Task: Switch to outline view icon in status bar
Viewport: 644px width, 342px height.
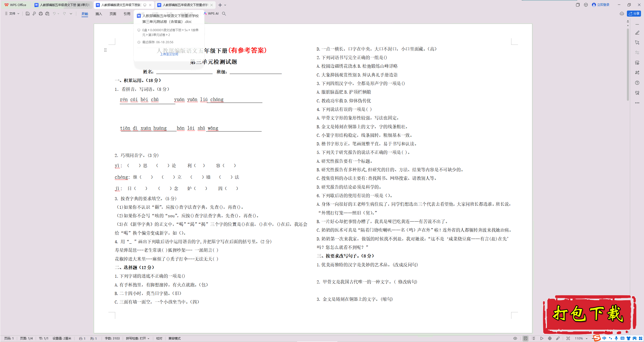Action: pyautogui.click(x=534, y=338)
